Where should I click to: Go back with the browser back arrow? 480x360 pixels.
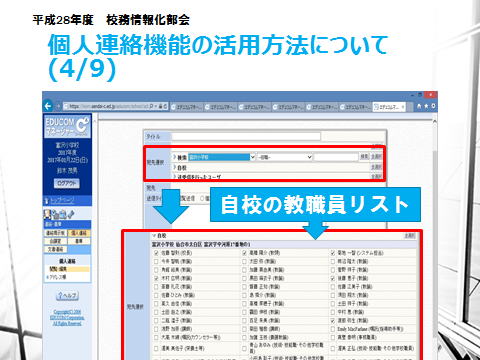pos(48,106)
